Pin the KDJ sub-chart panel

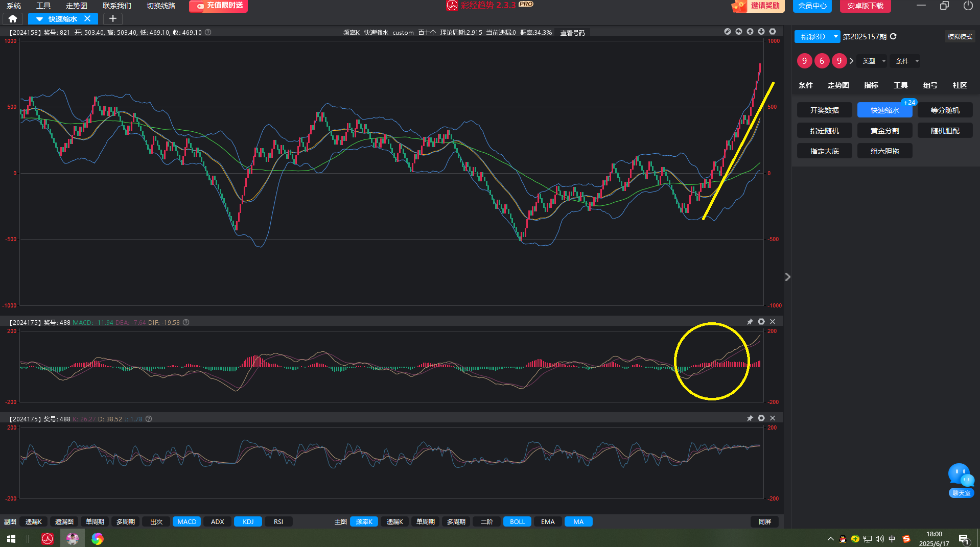750,418
